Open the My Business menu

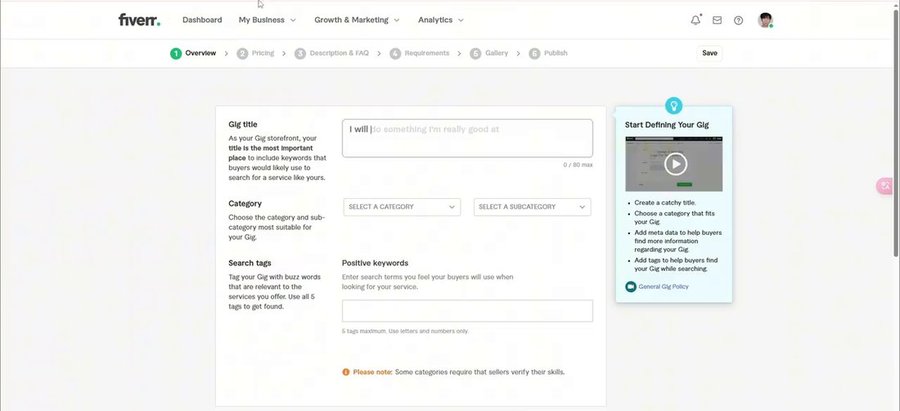click(267, 20)
